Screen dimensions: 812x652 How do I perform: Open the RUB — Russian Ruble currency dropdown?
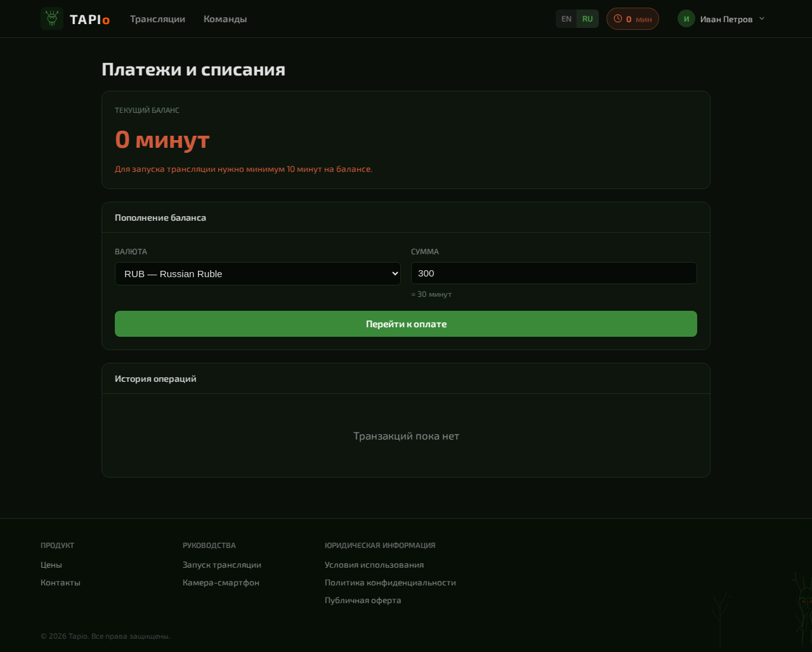[258, 274]
